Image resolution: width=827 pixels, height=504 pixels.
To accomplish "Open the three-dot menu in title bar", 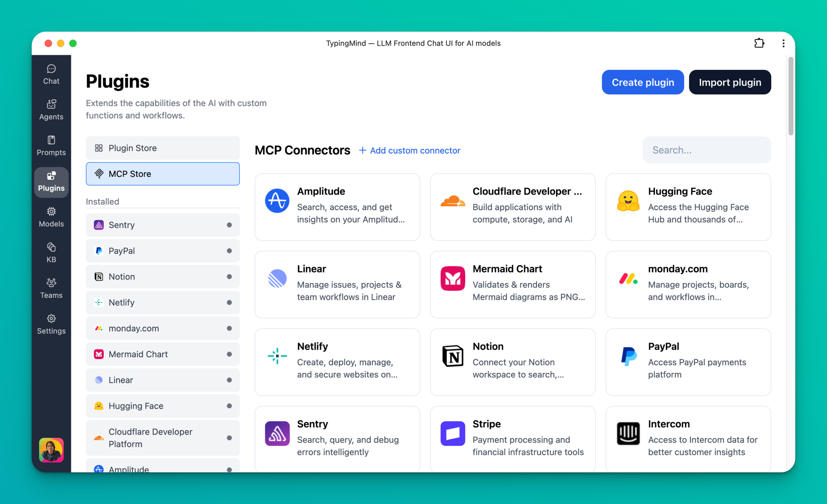I will click(x=783, y=43).
